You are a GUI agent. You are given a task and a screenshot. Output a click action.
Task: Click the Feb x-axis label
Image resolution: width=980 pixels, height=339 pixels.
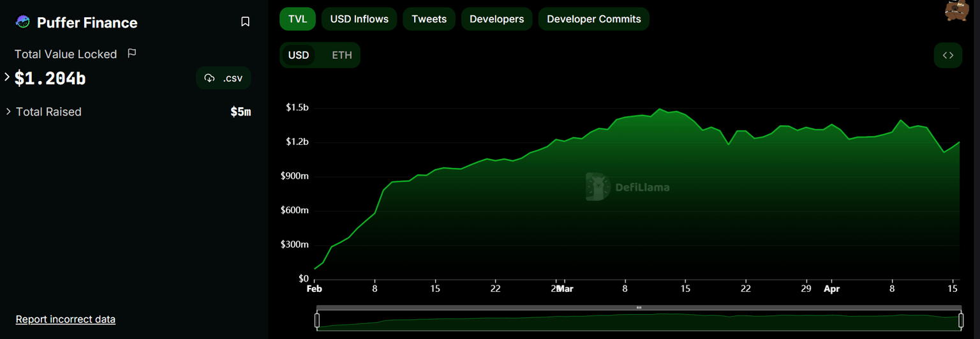(x=315, y=289)
